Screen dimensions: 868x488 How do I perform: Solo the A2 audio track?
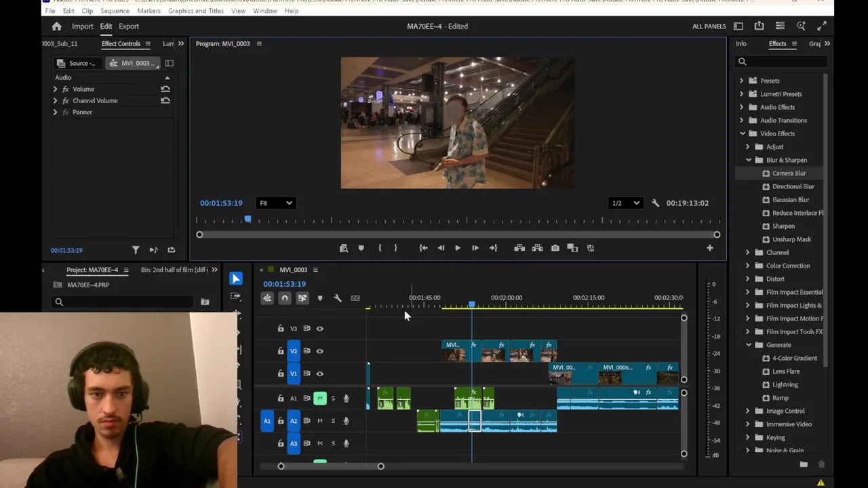(333, 421)
